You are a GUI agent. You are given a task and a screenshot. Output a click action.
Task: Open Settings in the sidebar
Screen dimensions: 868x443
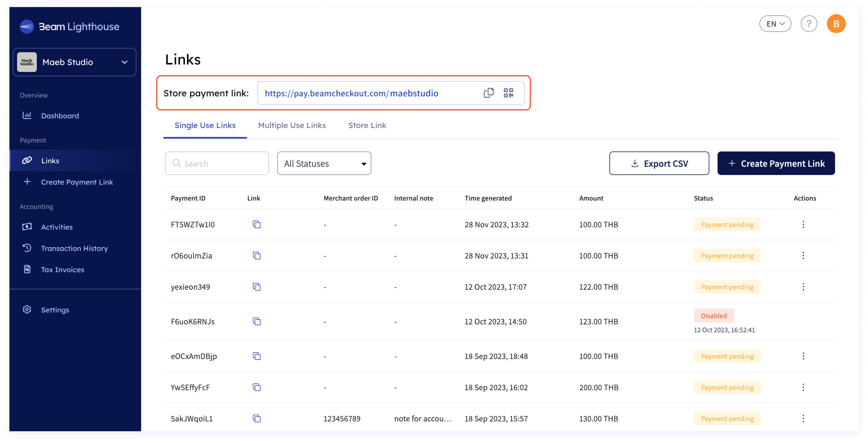(x=75, y=310)
